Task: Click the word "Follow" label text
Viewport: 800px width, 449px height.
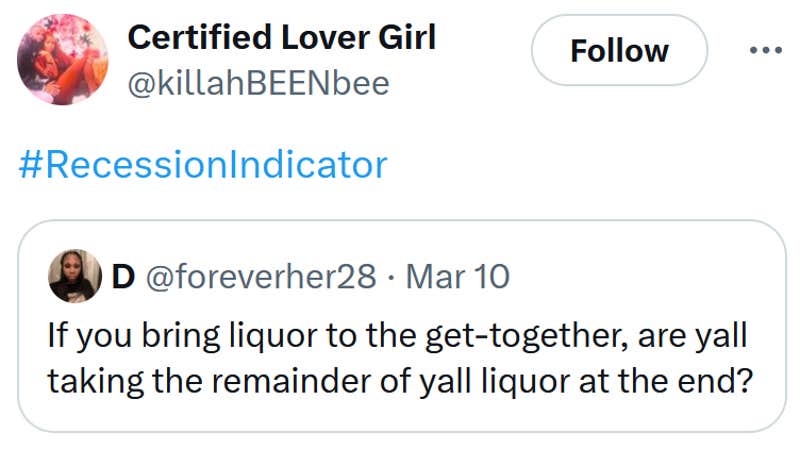Action: pyautogui.click(x=619, y=50)
